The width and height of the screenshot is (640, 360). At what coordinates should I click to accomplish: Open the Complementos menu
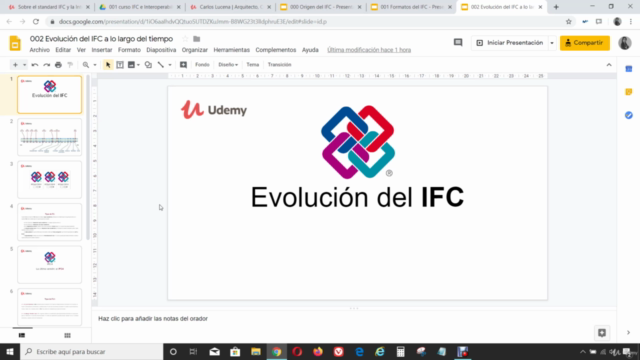(276, 50)
